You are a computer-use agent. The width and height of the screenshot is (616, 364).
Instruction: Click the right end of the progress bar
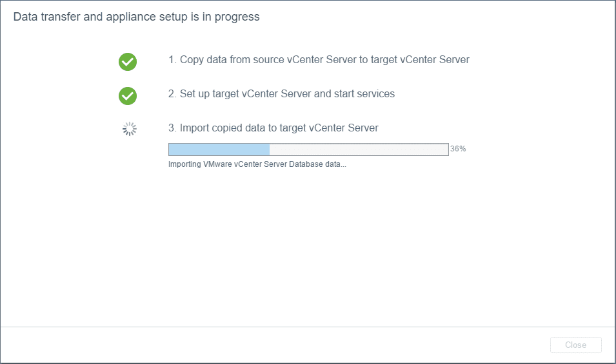tap(446, 149)
